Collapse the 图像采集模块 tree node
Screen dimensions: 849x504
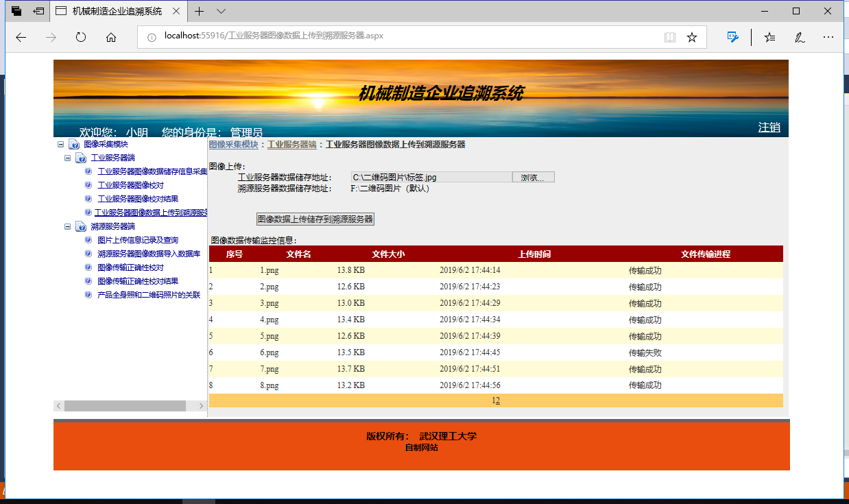pyautogui.click(x=61, y=144)
